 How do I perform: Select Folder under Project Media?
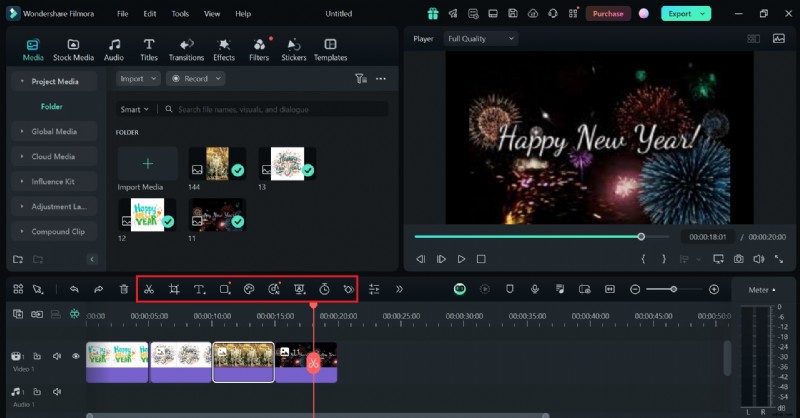[52, 107]
